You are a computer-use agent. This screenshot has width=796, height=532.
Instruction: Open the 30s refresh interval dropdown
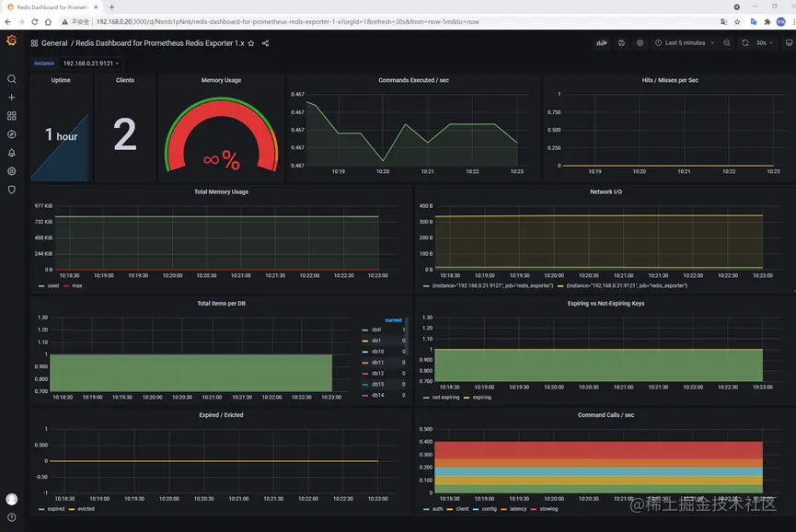pyautogui.click(x=764, y=43)
